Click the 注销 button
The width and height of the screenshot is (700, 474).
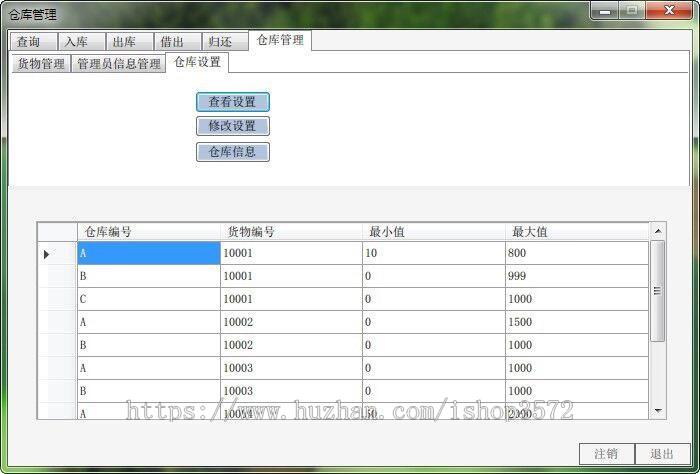[607, 454]
